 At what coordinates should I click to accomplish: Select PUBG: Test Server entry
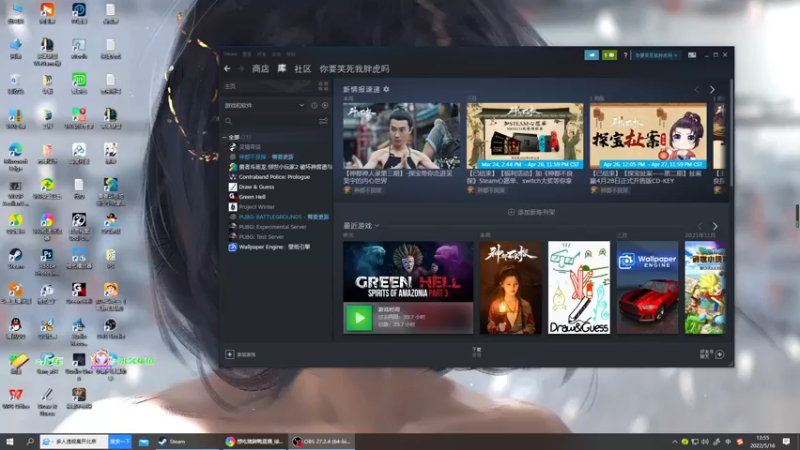click(x=261, y=237)
